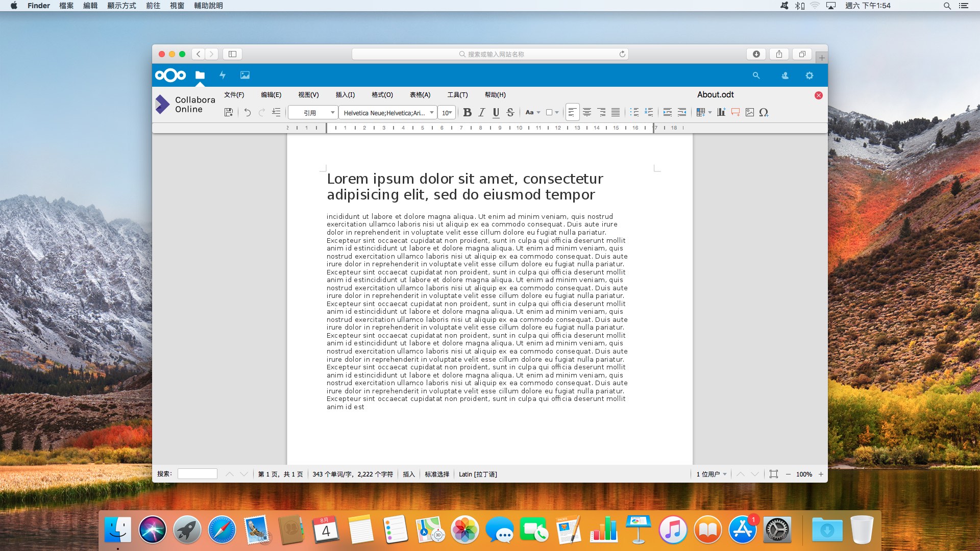Open the Nextcloud Gallery app icon
Screen dimensions: 980x551
245,75
